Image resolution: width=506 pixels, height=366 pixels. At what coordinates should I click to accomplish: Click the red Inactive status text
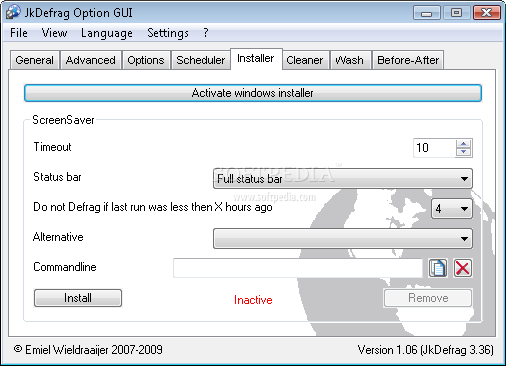coord(253,300)
